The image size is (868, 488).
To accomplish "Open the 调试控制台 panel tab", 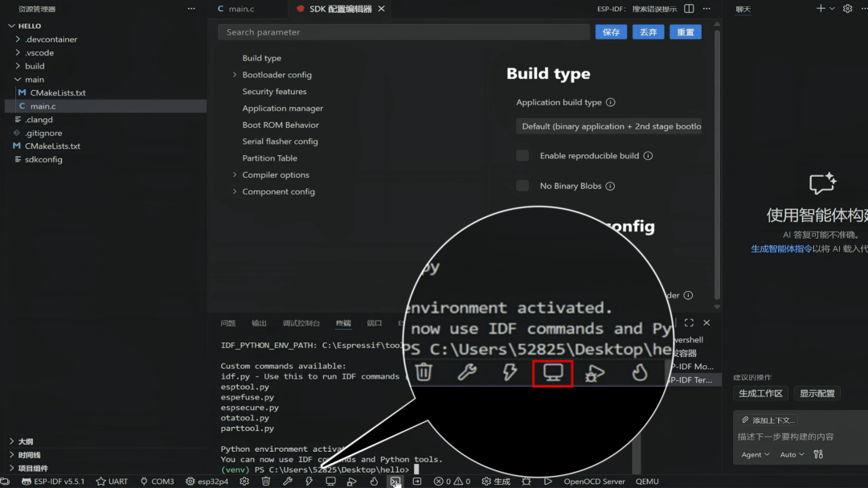I will (301, 323).
